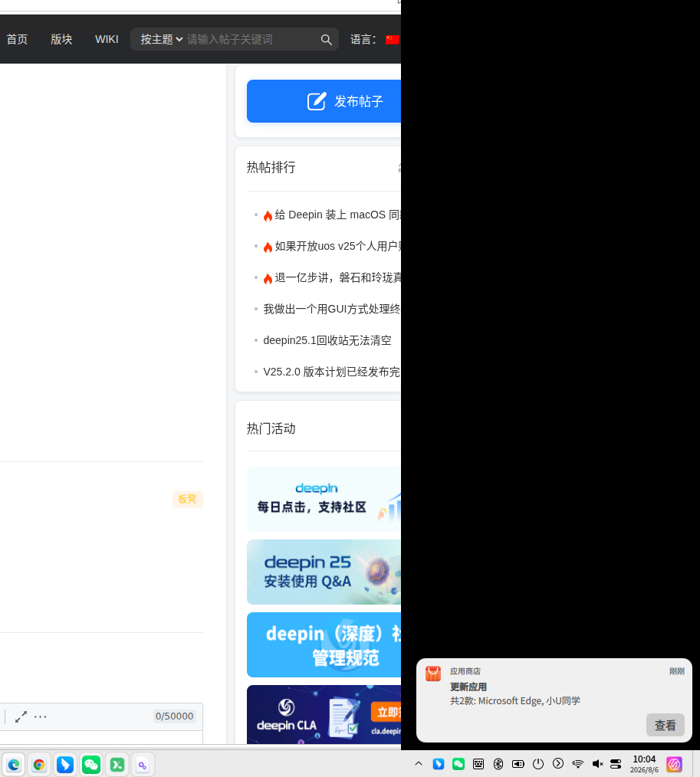The image size is (700, 777).
Task: Open the WIKI nav item
Action: coord(107,39)
